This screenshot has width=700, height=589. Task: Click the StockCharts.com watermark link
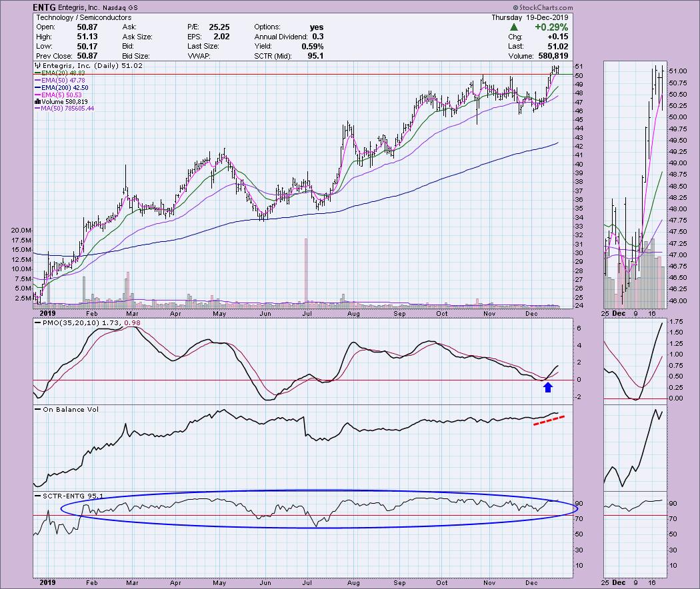[x=543, y=7]
